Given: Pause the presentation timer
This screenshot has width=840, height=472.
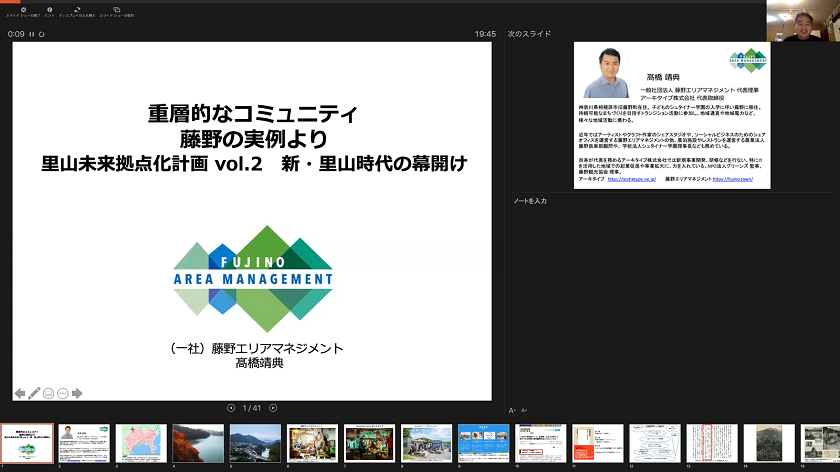Looking at the screenshot, I should coord(32,34).
